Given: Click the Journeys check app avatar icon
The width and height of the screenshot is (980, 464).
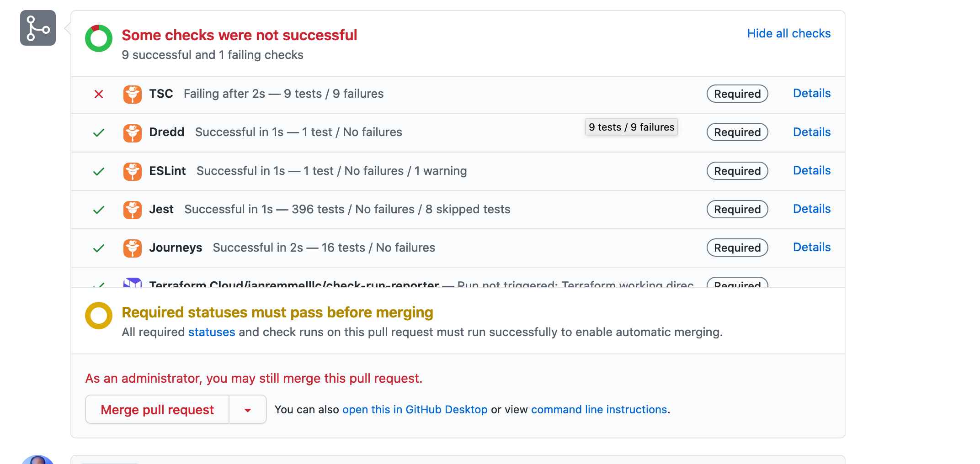Looking at the screenshot, I should point(133,248).
